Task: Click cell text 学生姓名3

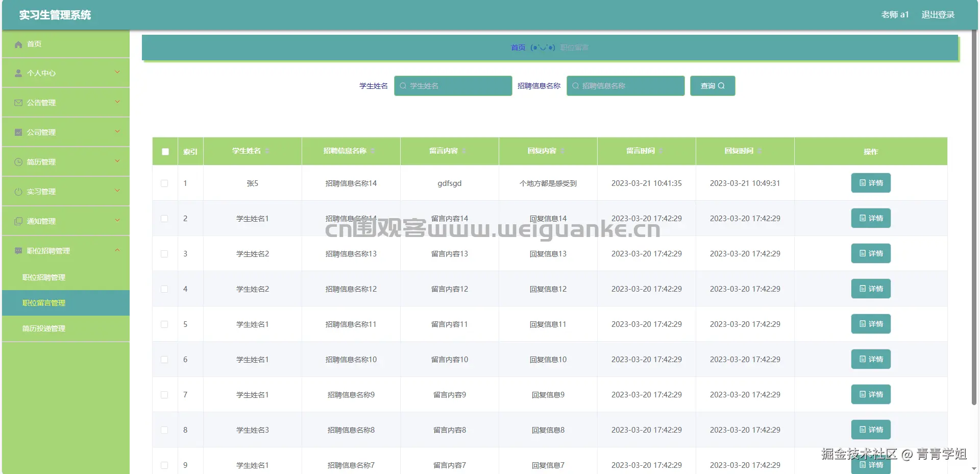Action: tap(253, 430)
